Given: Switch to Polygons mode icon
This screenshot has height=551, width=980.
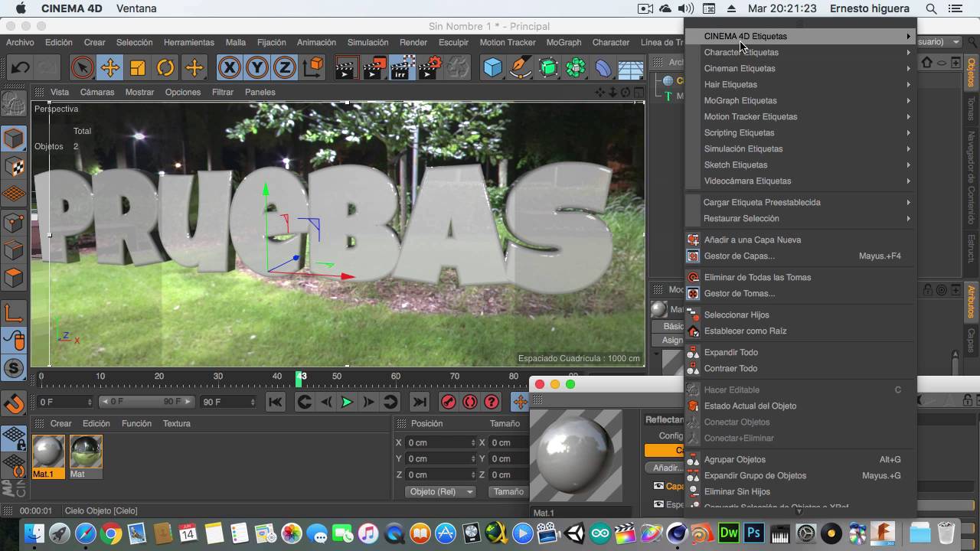Looking at the screenshot, I should tap(14, 277).
